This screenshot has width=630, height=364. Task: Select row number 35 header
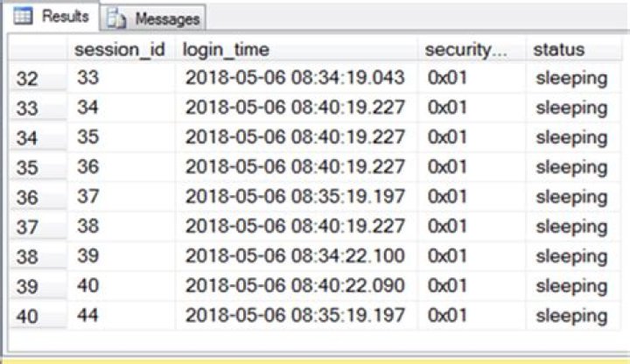tap(28, 169)
